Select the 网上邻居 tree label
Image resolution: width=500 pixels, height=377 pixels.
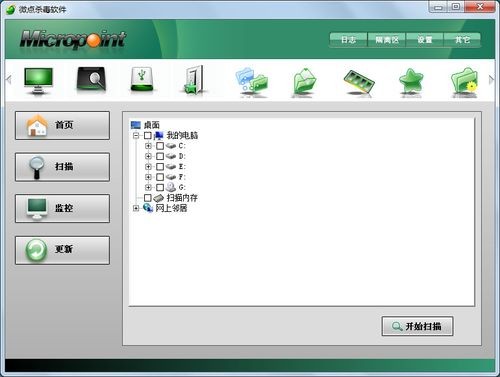pos(171,208)
